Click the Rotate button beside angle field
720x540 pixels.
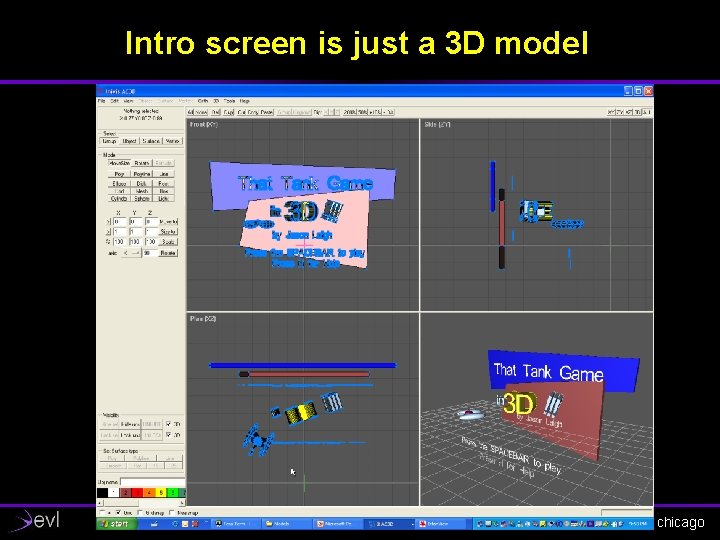[168, 253]
